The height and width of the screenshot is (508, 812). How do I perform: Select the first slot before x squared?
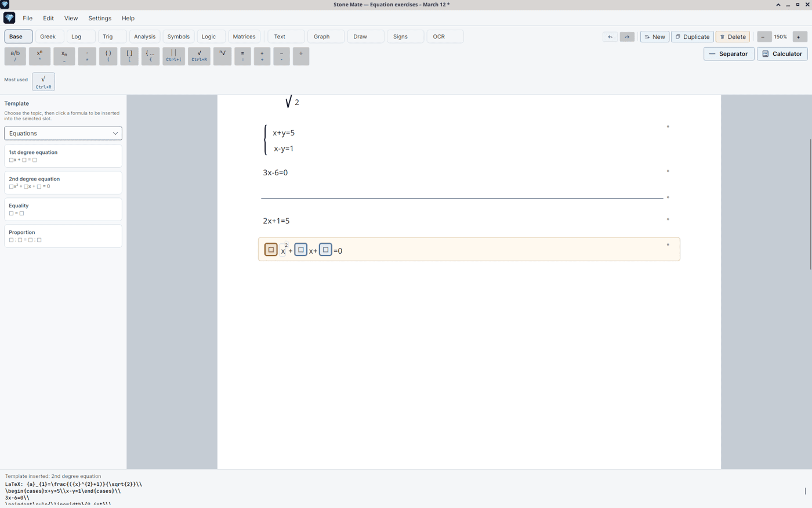click(x=271, y=250)
